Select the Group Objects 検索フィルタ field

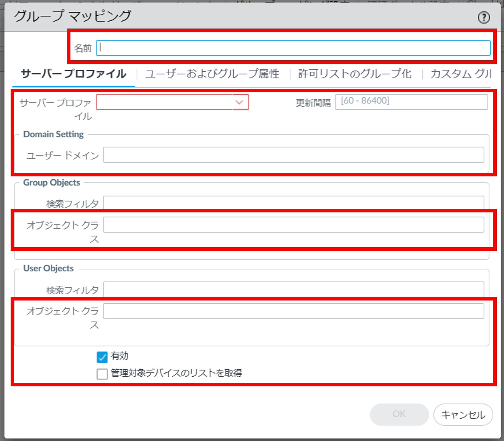[x=293, y=203]
